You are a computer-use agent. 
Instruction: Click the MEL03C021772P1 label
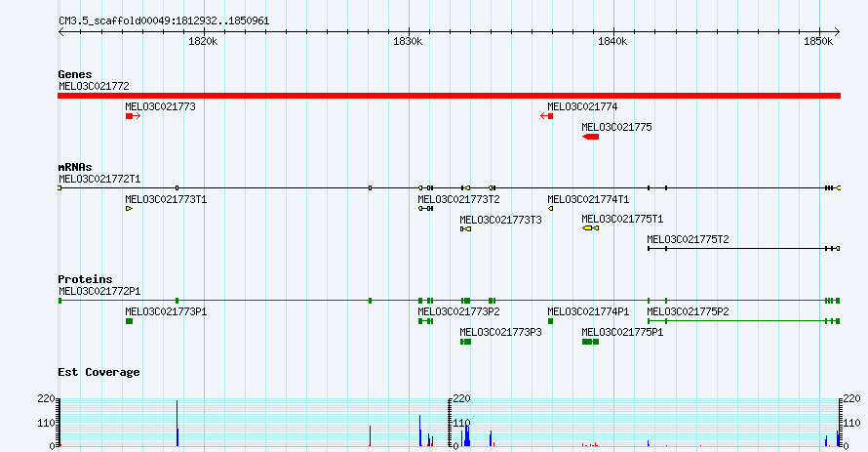click(x=99, y=291)
